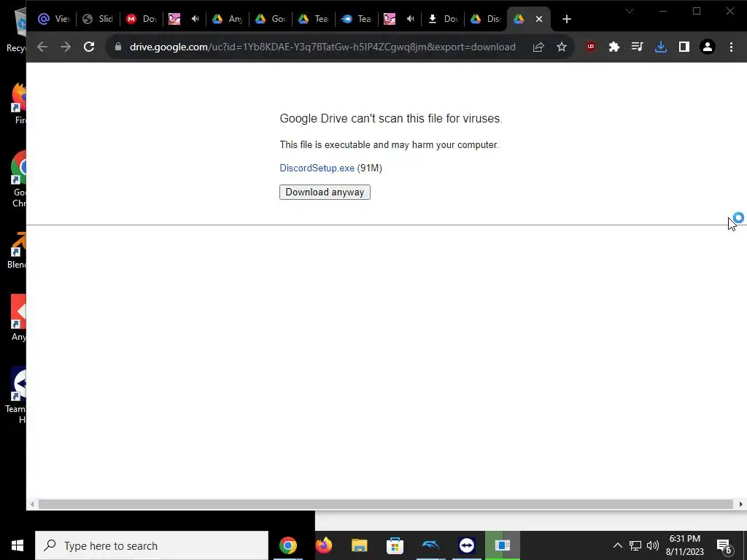
Task: Switch to the 'Goc' Drive tab
Action: coord(270,19)
